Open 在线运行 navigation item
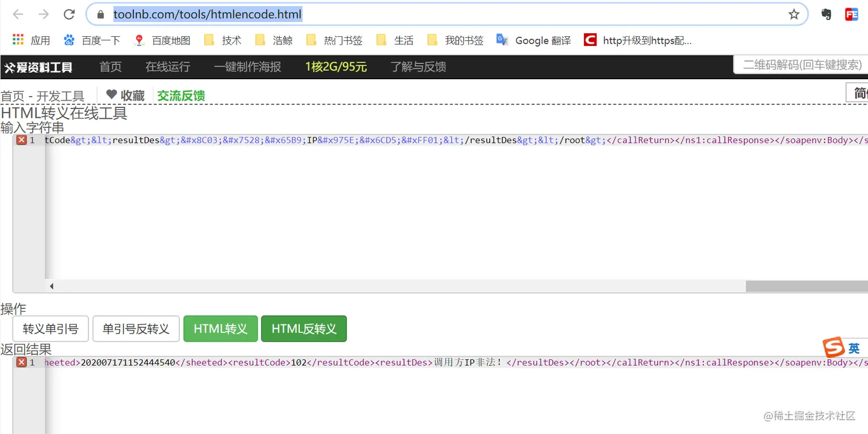 (x=168, y=67)
